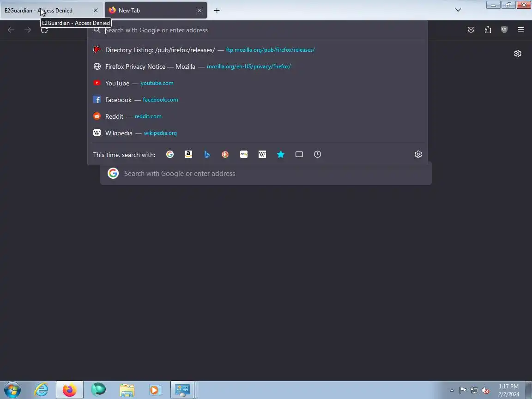Click the muted volume tray icon
This screenshot has width=532, height=399.
[485, 391]
